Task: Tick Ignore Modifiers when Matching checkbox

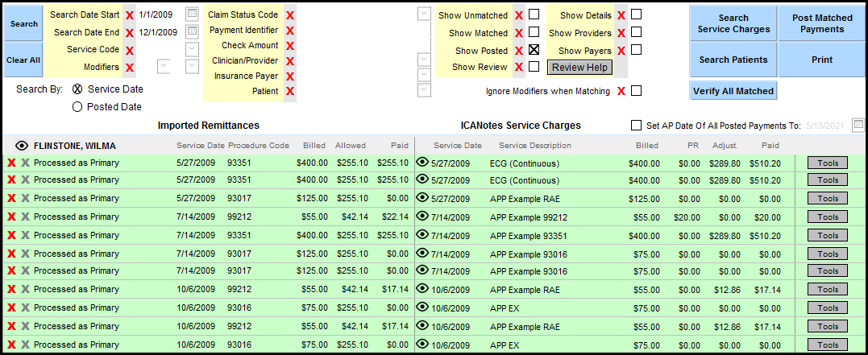Action: 636,91
